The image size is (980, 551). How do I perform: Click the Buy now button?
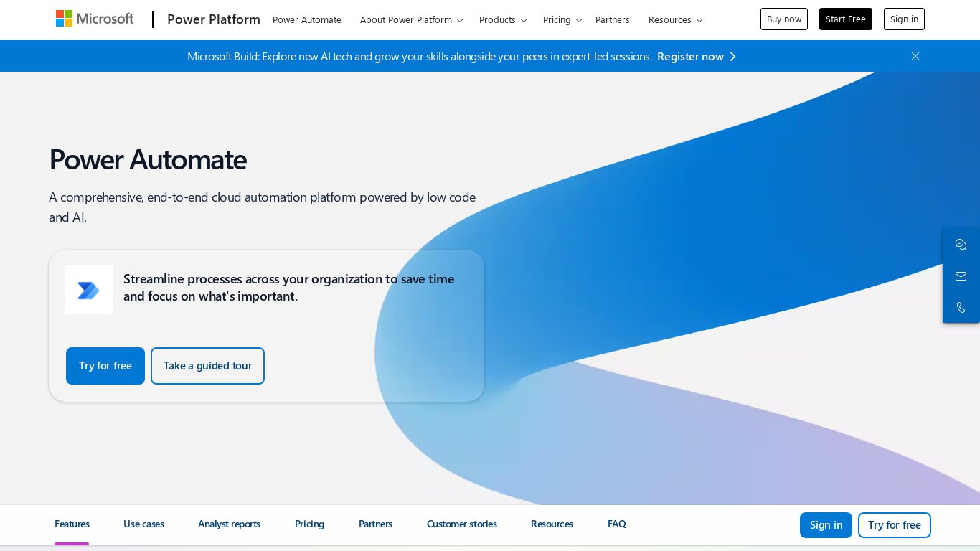pyautogui.click(x=784, y=19)
